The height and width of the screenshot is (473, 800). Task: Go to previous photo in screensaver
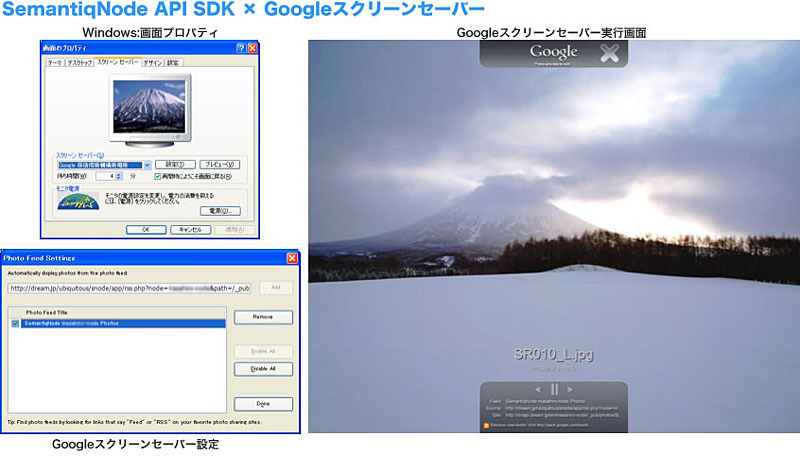point(538,390)
